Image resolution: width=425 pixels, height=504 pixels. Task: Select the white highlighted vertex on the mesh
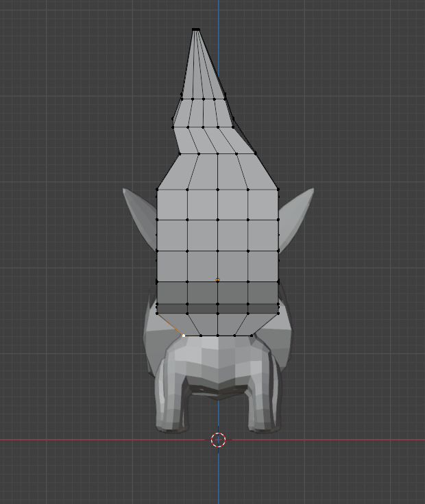pyautogui.click(x=184, y=336)
